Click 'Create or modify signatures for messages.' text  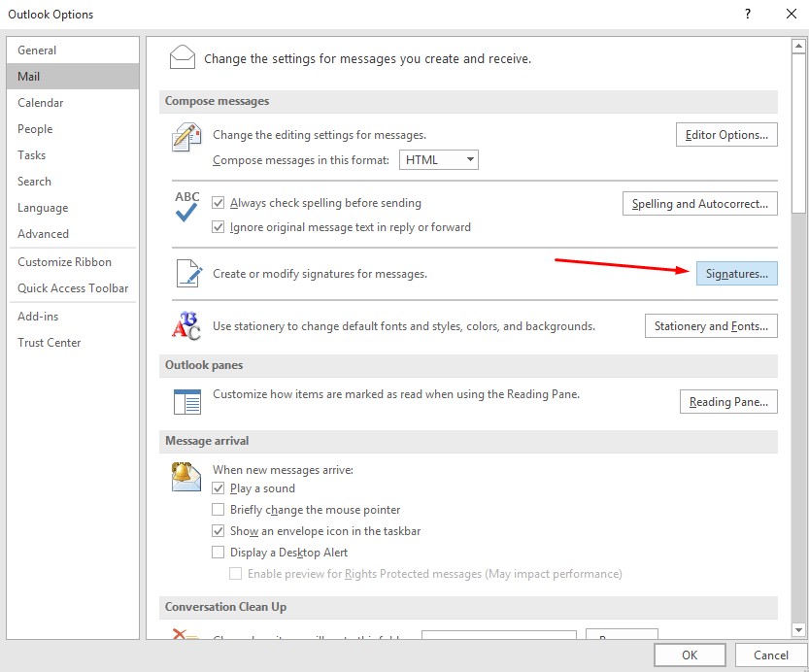(320, 274)
